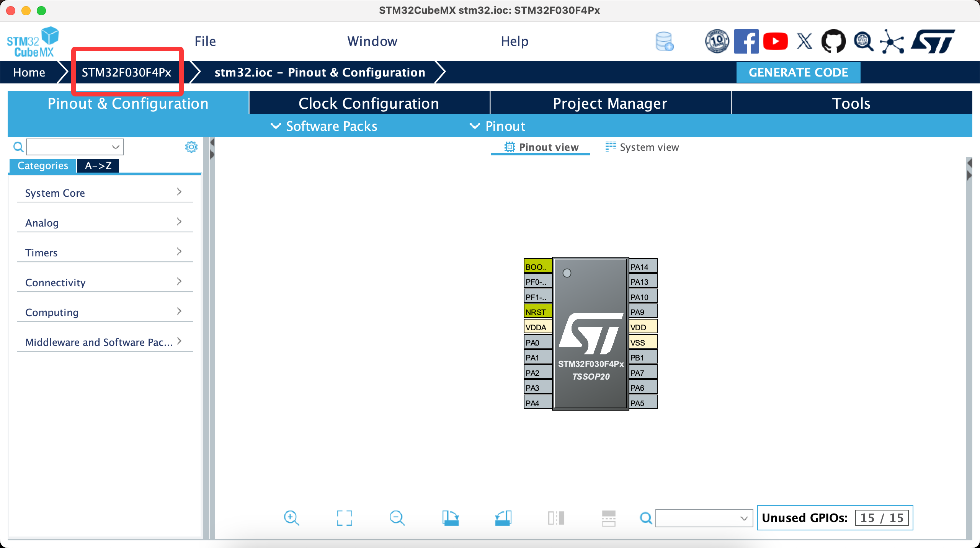Open the categories settings gear
The height and width of the screenshot is (548, 980).
191,147
